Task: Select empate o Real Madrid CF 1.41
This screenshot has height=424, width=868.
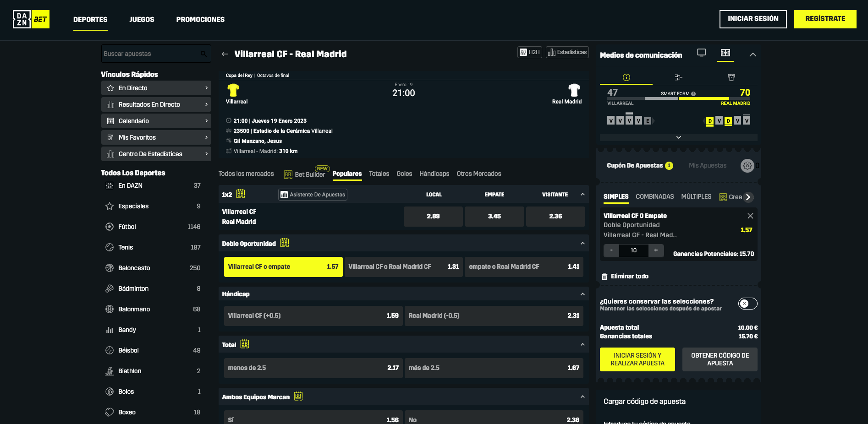Action: 524,267
